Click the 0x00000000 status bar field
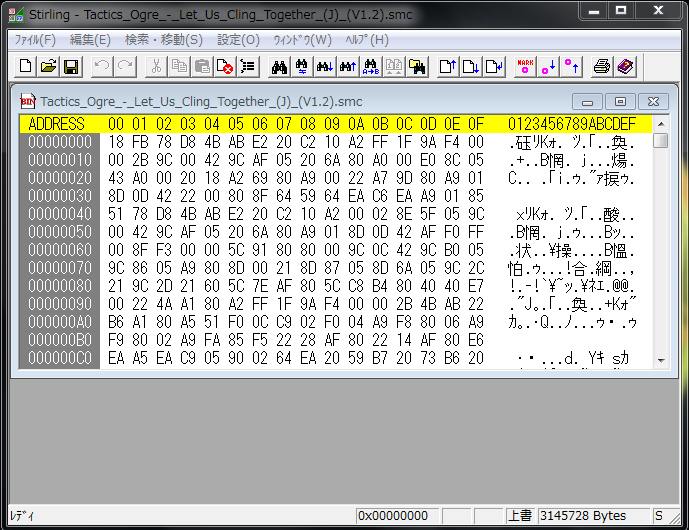 pos(397,516)
